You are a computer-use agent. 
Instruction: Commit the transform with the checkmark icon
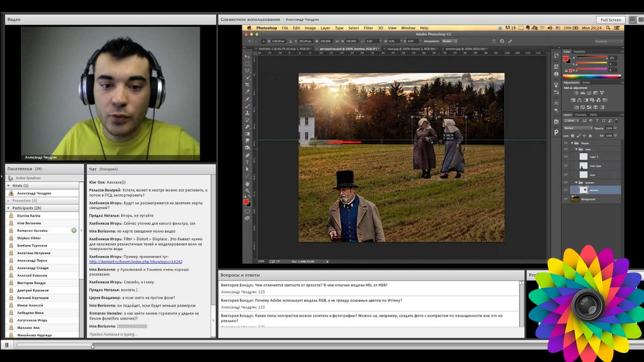tap(509, 41)
